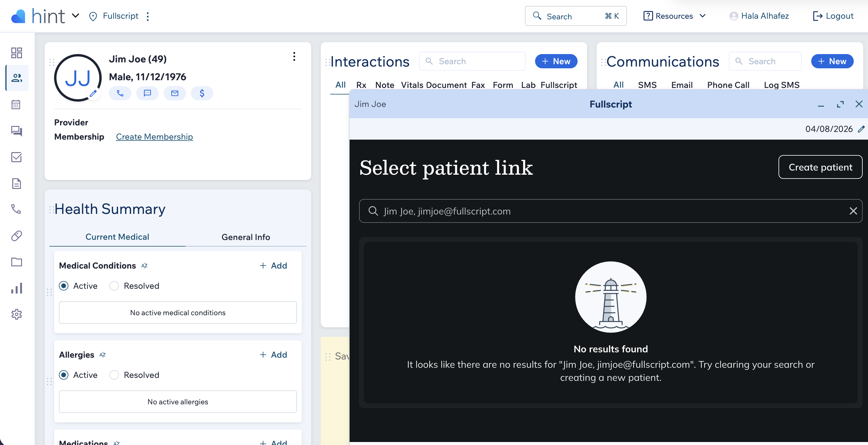The width and height of the screenshot is (868, 445).
Task: Click the dollar sign billing icon
Action: (x=202, y=93)
